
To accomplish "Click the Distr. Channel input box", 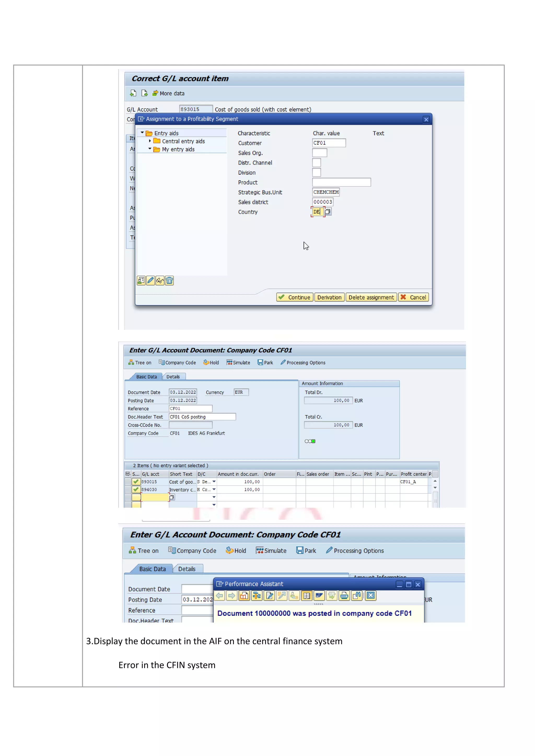I will pyautogui.click(x=316, y=163).
